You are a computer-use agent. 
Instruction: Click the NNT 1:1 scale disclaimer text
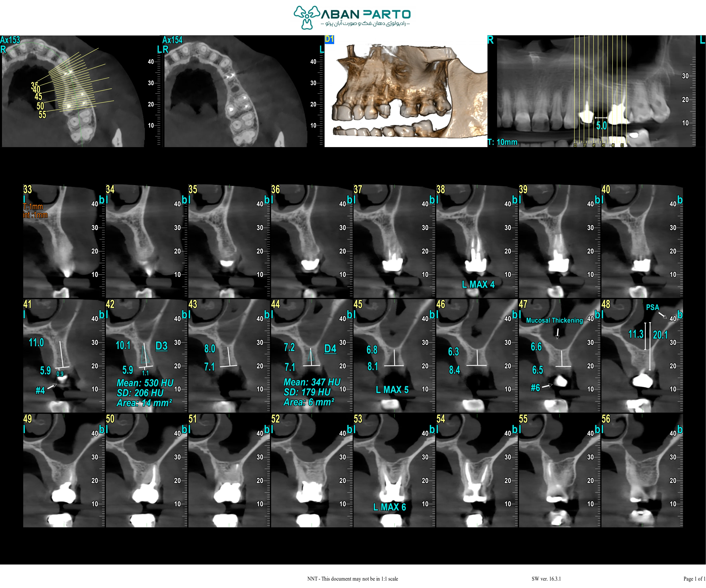[x=352, y=579]
